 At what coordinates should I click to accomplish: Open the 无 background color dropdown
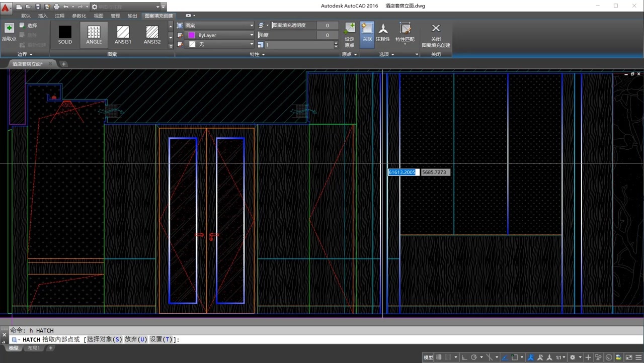pyautogui.click(x=219, y=45)
